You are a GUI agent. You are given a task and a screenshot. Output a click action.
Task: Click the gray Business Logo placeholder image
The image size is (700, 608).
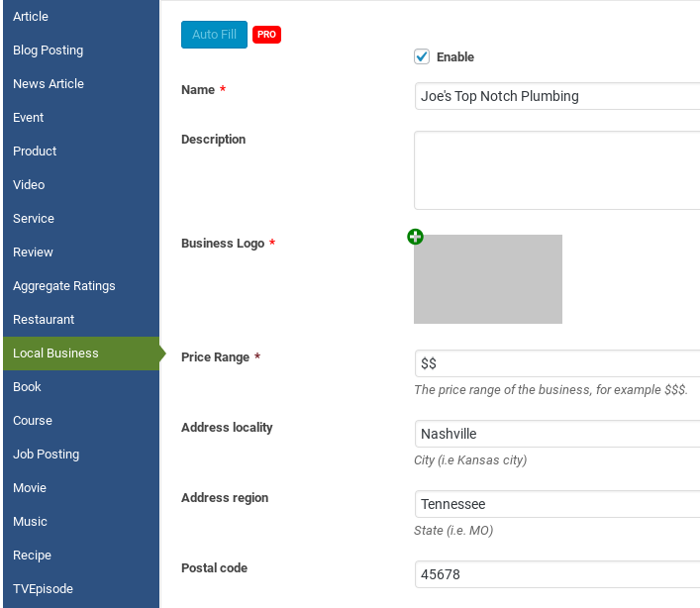click(488, 279)
